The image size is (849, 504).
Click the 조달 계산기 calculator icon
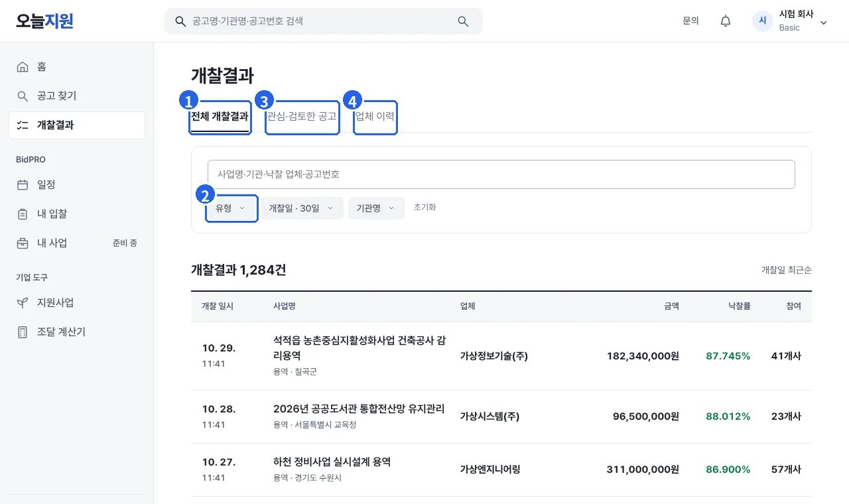(23, 332)
